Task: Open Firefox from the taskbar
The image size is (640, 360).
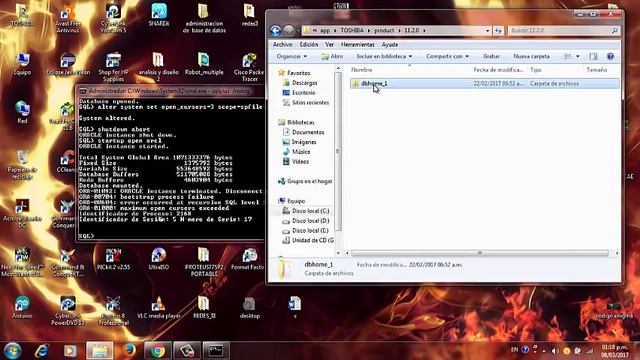Action: [129, 351]
